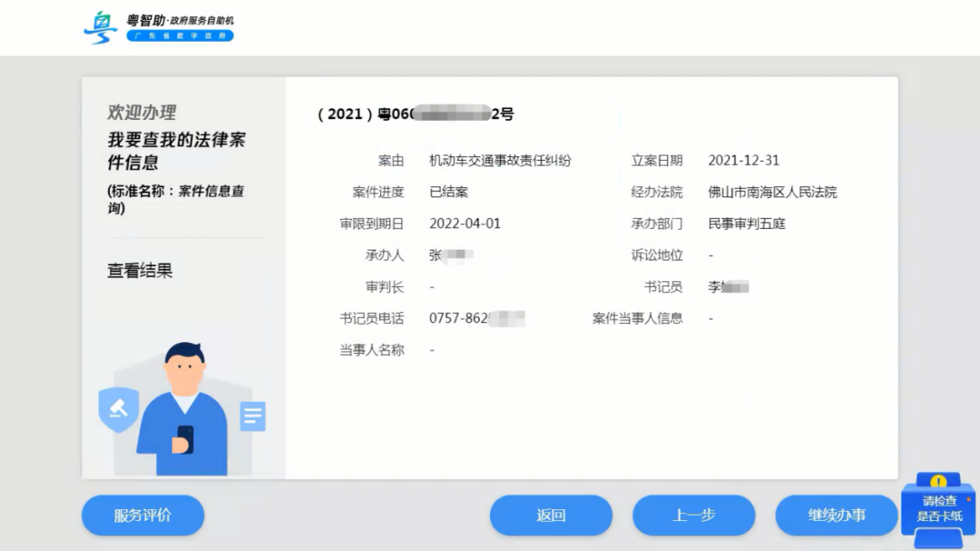Click the 粤智助 logo icon
980x551 pixels.
[x=100, y=25]
